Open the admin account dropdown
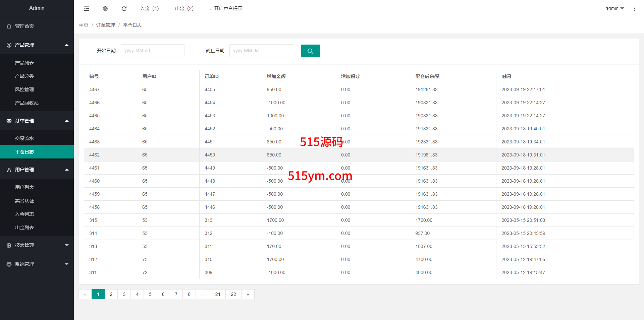 click(614, 8)
